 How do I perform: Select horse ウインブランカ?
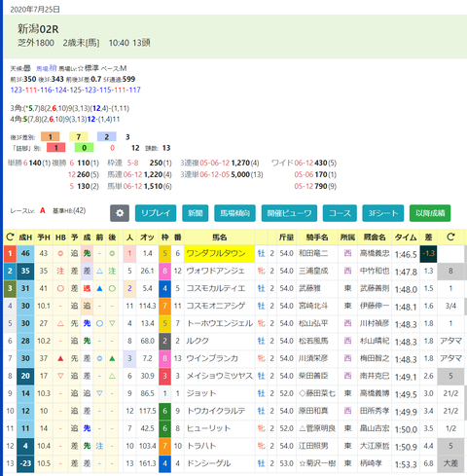[x=212, y=358]
